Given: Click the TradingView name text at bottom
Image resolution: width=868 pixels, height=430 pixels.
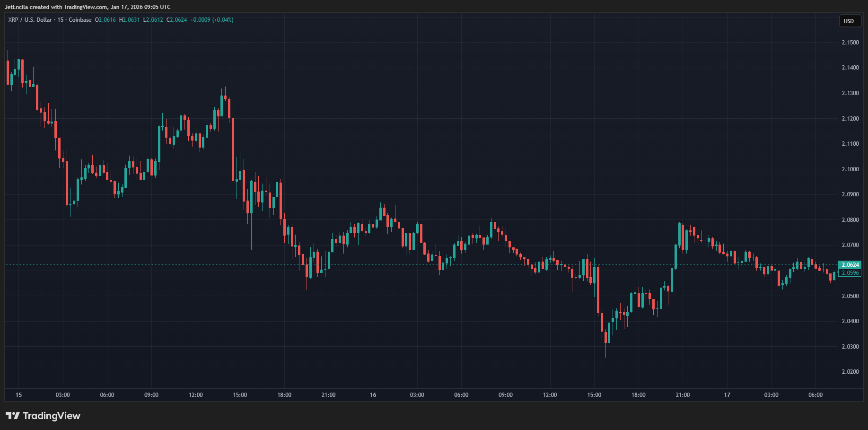Looking at the screenshot, I should [52, 416].
